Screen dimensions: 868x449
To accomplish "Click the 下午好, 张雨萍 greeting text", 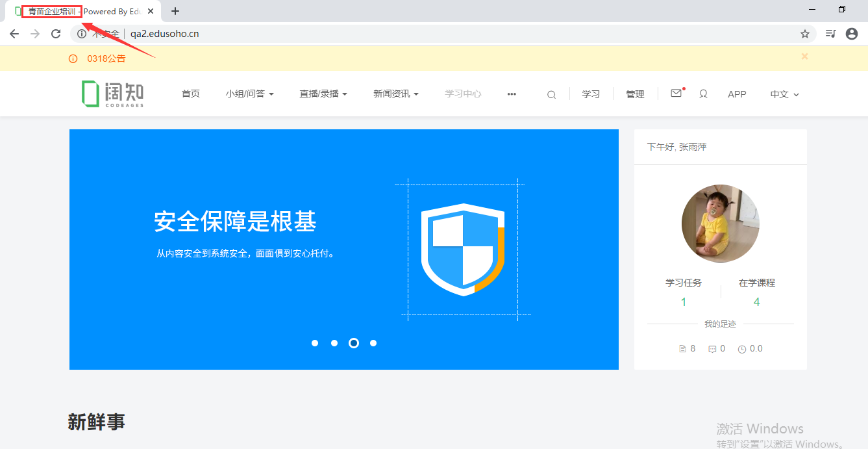I will (x=676, y=147).
